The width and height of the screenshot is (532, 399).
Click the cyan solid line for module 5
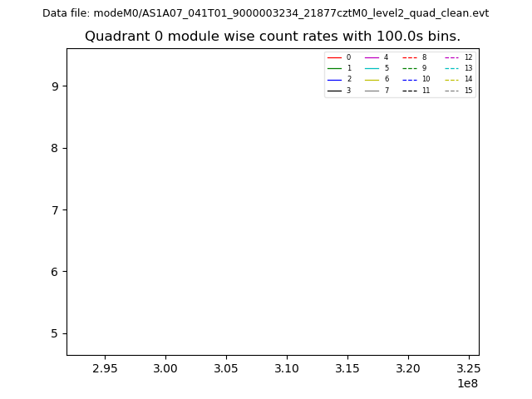(372, 68)
